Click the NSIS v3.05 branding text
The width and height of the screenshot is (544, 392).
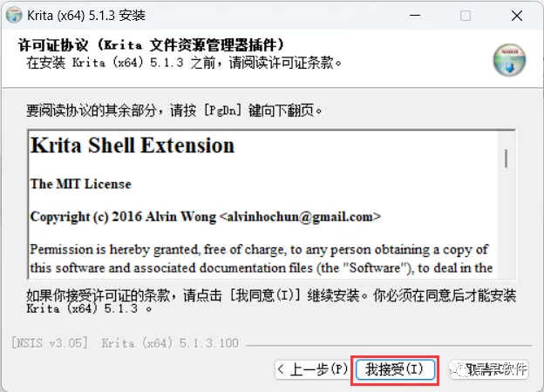tap(50, 343)
